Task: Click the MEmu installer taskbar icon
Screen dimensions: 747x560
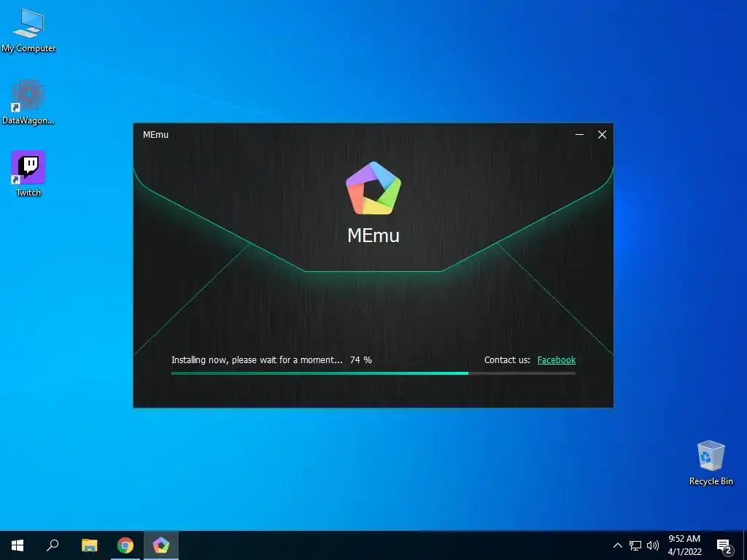Action: click(x=161, y=545)
